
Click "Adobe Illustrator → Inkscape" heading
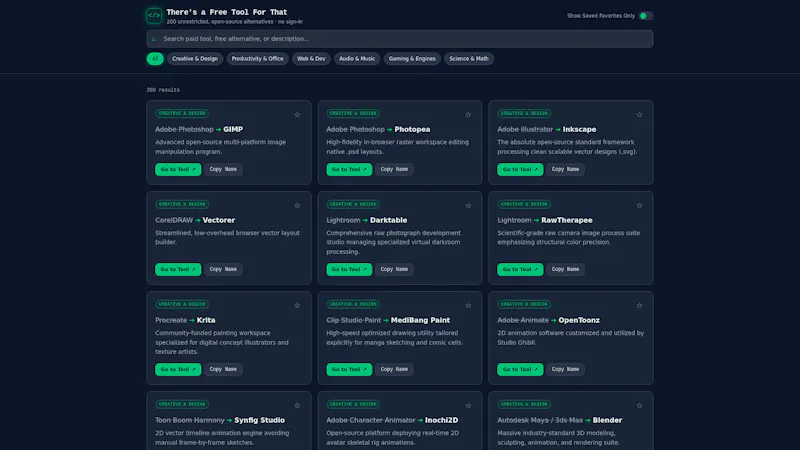(546, 130)
